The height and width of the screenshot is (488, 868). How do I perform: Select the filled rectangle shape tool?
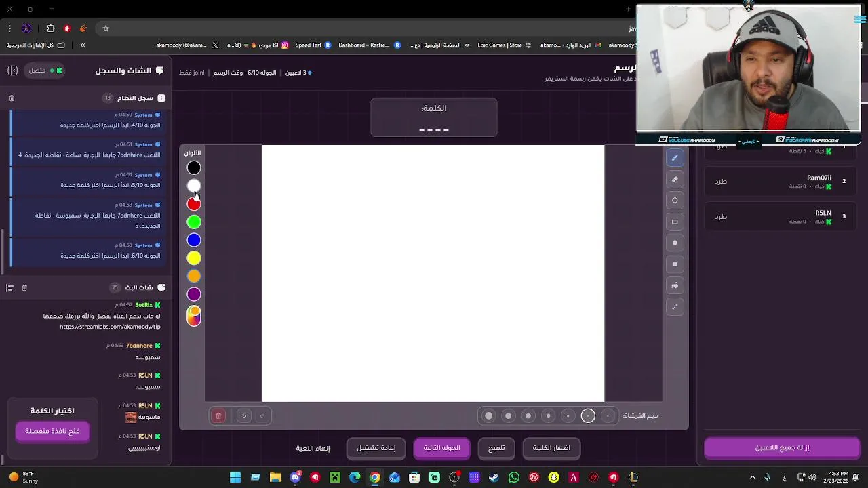[675, 264]
